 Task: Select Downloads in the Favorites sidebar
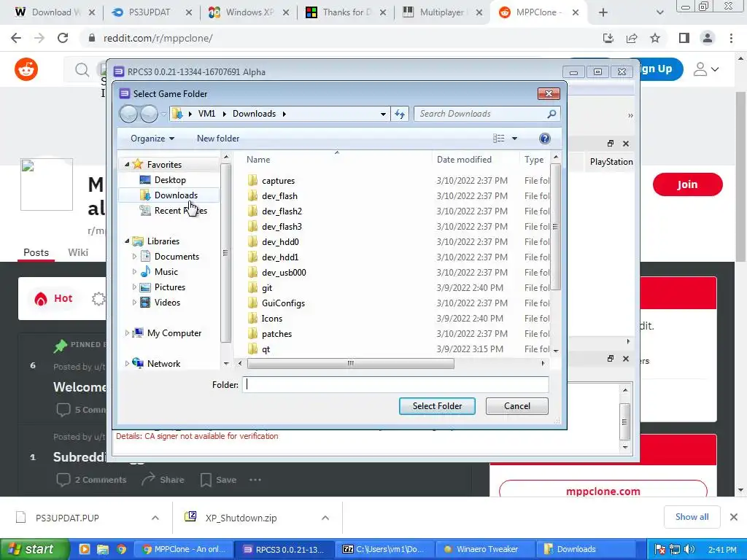169,195
